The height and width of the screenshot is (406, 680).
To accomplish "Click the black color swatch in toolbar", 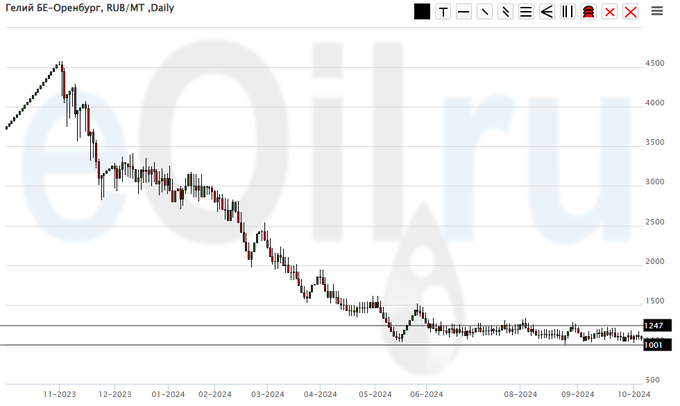I will [422, 12].
